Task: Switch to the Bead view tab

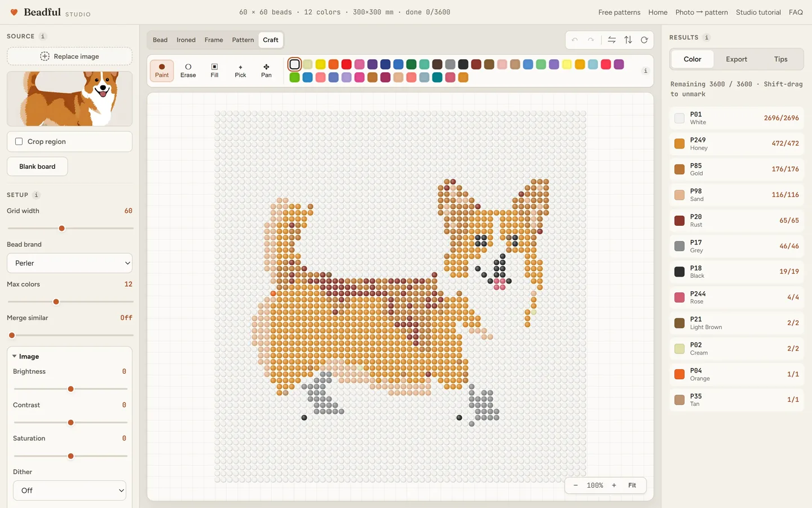Action: tap(160, 40)
